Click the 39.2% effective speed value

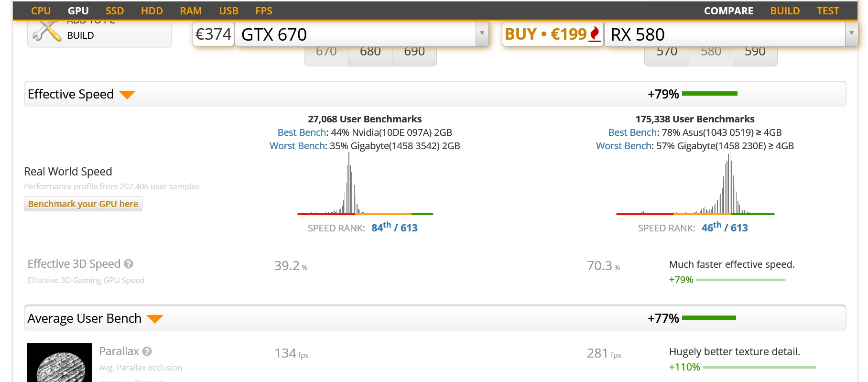point(291,266)
